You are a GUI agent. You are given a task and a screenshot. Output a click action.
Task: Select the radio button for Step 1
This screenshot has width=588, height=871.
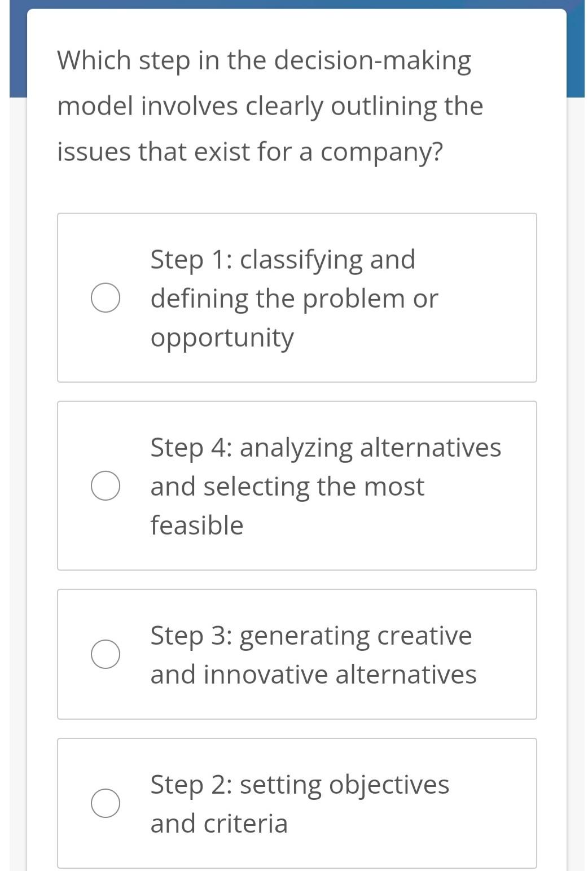point(106,298)
